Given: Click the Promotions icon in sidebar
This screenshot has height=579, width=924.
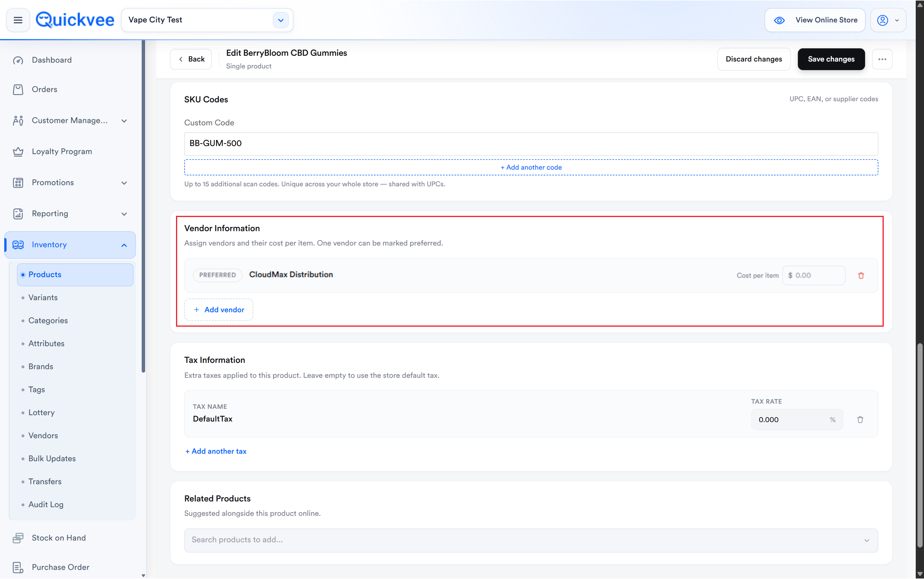Looking at the screenshot, I should (18, 183).
